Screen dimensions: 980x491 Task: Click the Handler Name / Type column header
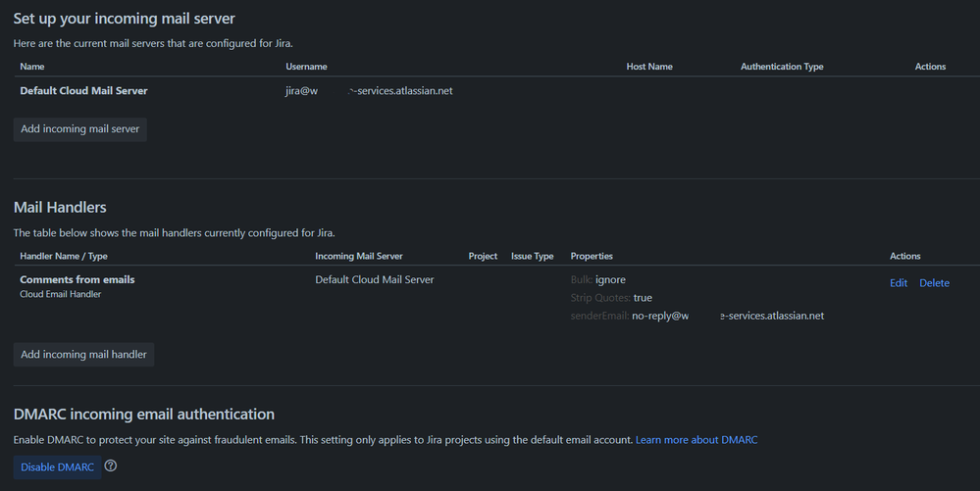click(64, 256)
